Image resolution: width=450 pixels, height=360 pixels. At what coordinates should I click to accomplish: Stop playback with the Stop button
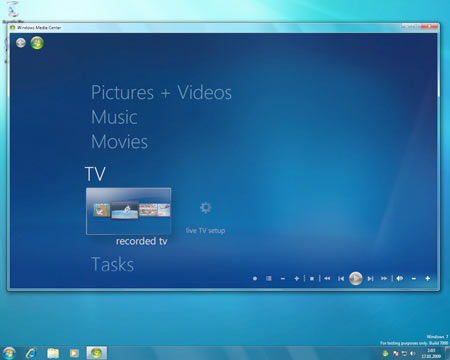[x=312, y=279]
